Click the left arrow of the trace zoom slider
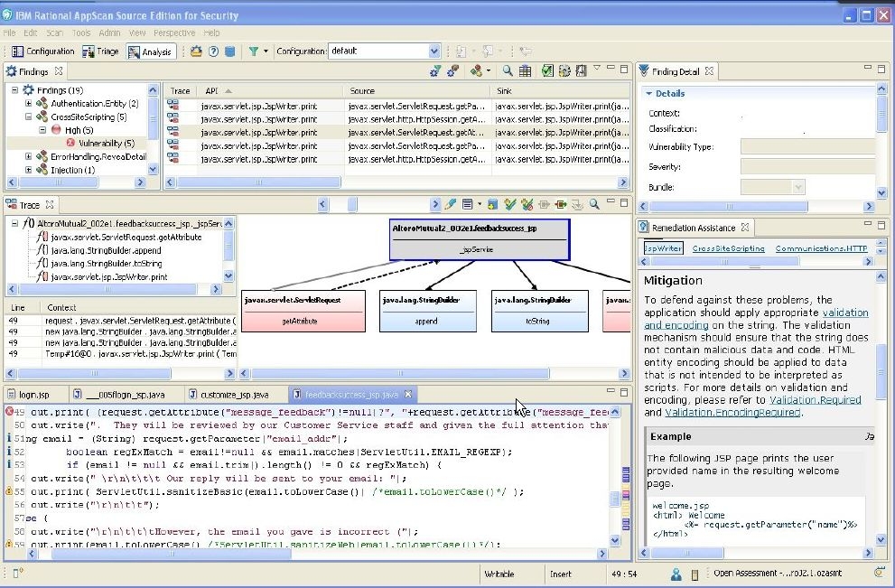895x588 pixels. pyautogui.click(x=322, y=204)
